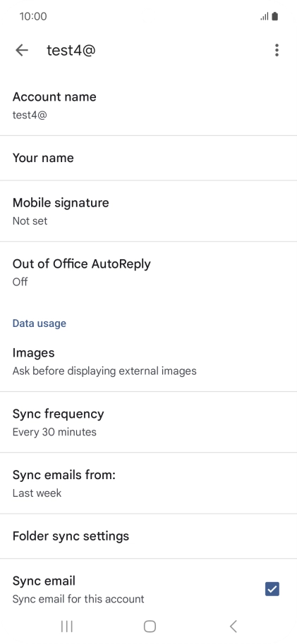Open the Your name setting

(x=148, y=158)
